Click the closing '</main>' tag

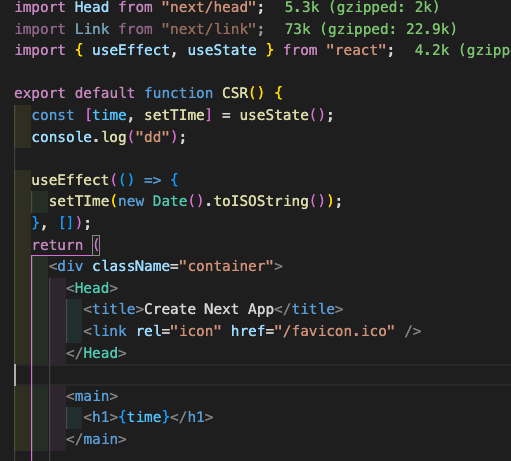[x=96, y=439]
